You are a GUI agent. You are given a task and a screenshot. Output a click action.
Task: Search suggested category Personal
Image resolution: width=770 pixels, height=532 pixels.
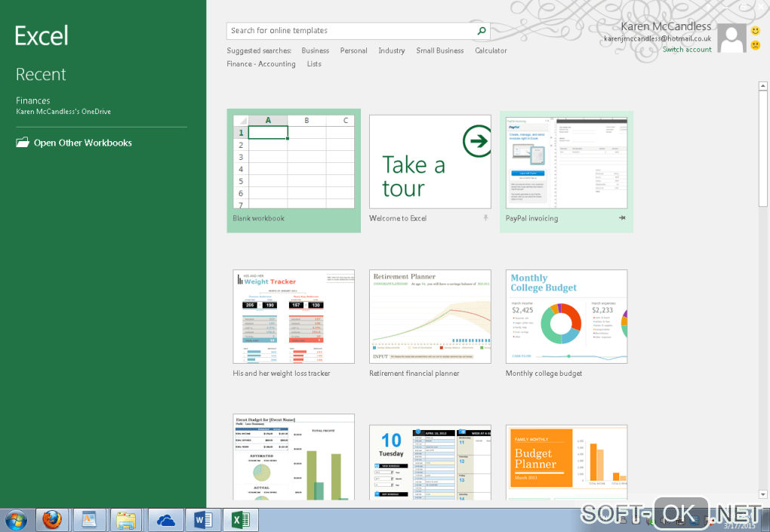pyautogui.click(x=353, y=51)
